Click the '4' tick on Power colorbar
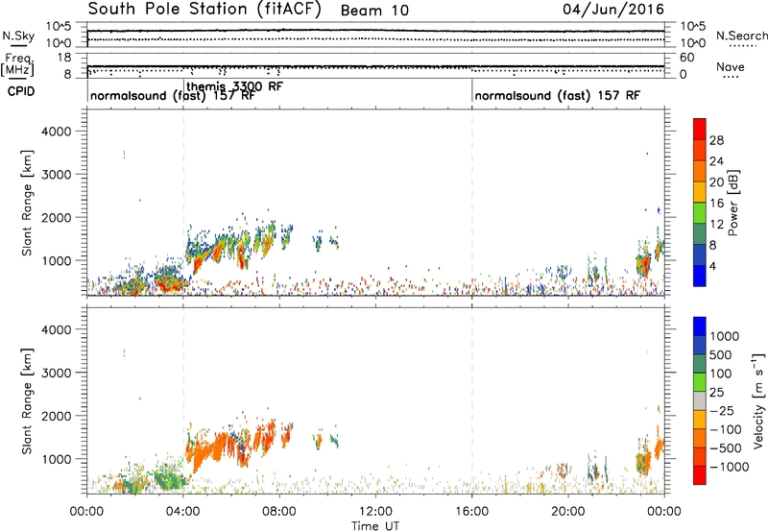 (x=713, y=267)
